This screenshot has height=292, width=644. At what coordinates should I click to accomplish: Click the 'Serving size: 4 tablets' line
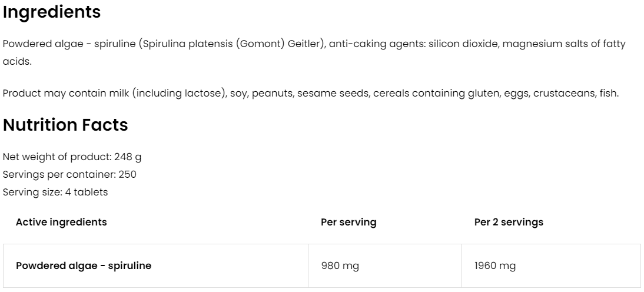point(55,193)
